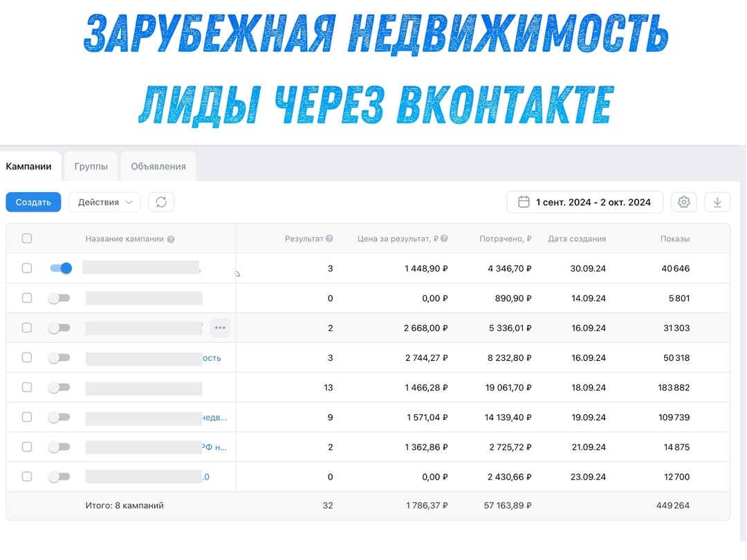Check the box for the 30.09.24 campaign
This screenshot has height=560, width=747.
click(x=27, y=268)
